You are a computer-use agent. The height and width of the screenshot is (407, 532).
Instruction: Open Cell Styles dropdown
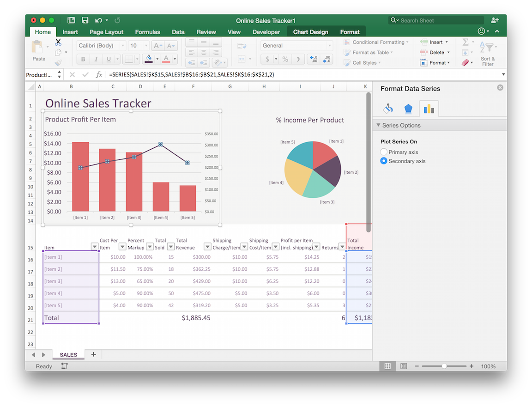point(362,63)
